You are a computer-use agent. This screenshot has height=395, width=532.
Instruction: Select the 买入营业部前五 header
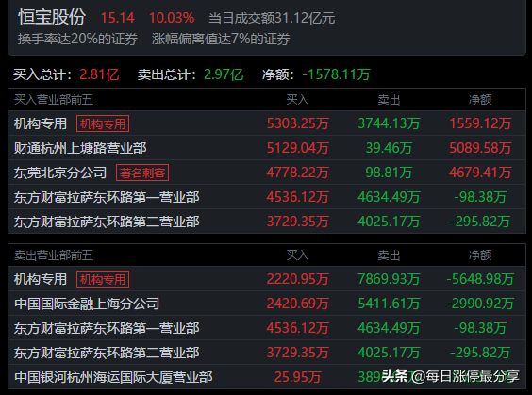54,100
